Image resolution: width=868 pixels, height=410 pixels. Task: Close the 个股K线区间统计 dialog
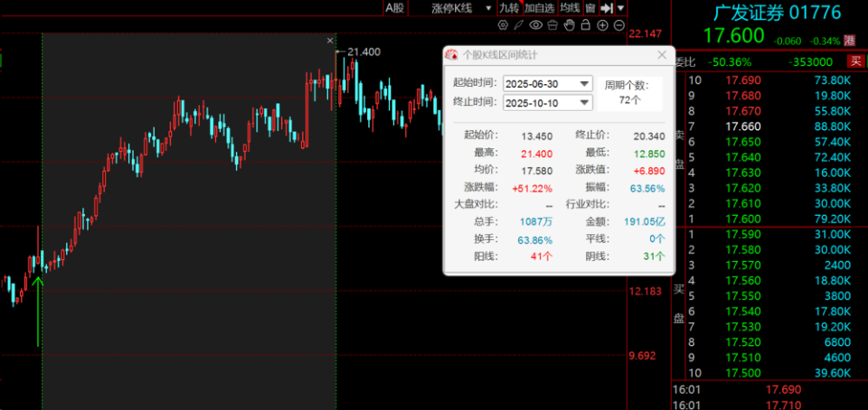(x=662, y=55)
